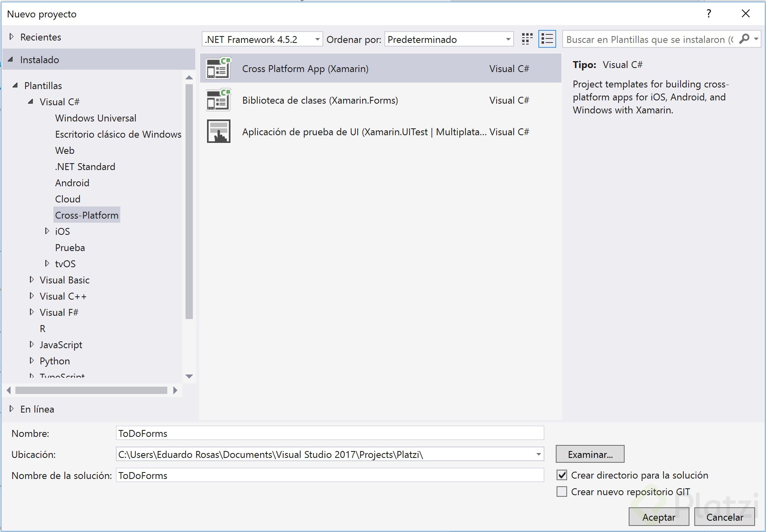The height and width of the screenshot is (532, 766).
Task: Enable Crear nuevo repositorio GIT
Action: [562, 492]
